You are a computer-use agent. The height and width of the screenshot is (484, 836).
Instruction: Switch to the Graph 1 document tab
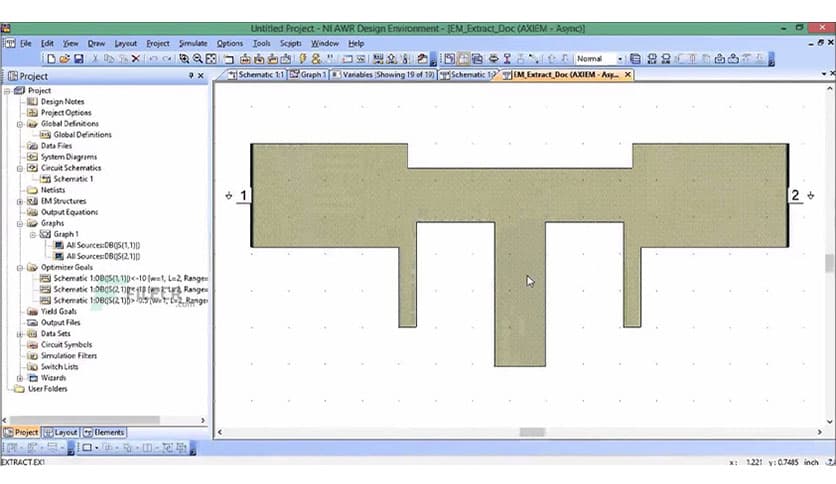tap(308, 75)
